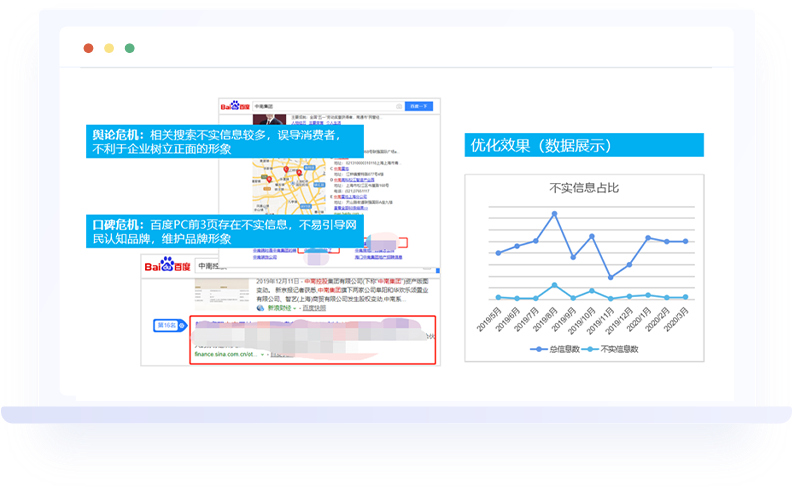Click the 总信息数 legend entry

pos(554,349)
